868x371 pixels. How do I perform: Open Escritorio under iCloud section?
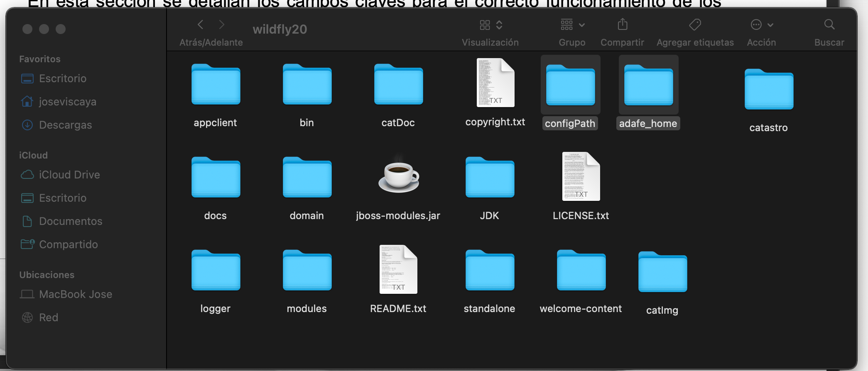click(54, 198)
